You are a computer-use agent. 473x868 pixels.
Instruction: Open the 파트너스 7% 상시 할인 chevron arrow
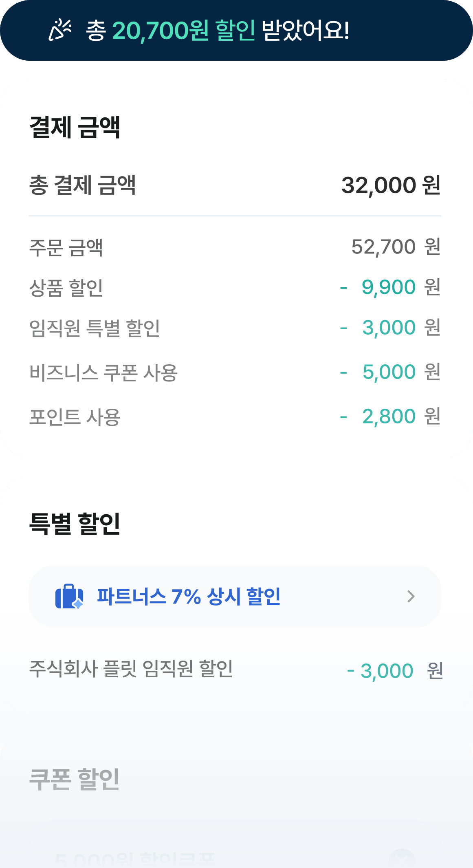(x=411, y=596)
